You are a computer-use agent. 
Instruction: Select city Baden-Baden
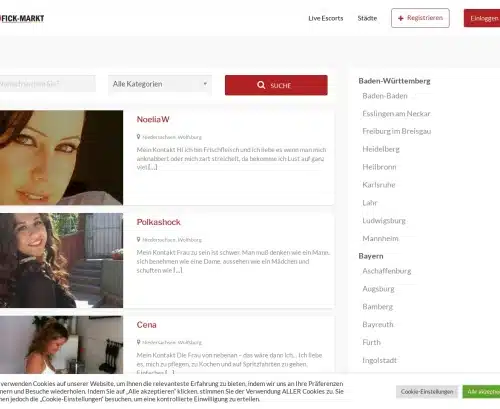[x=385, y=96]
